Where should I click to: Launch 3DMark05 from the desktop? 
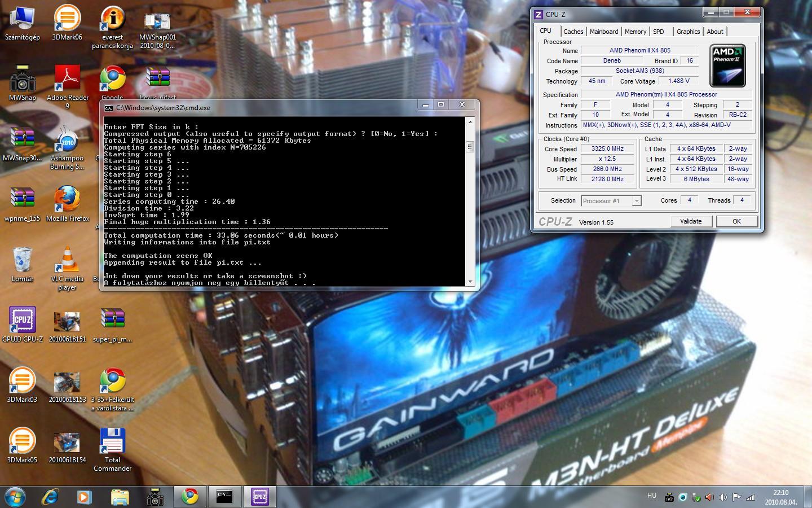tap(22, 445)
